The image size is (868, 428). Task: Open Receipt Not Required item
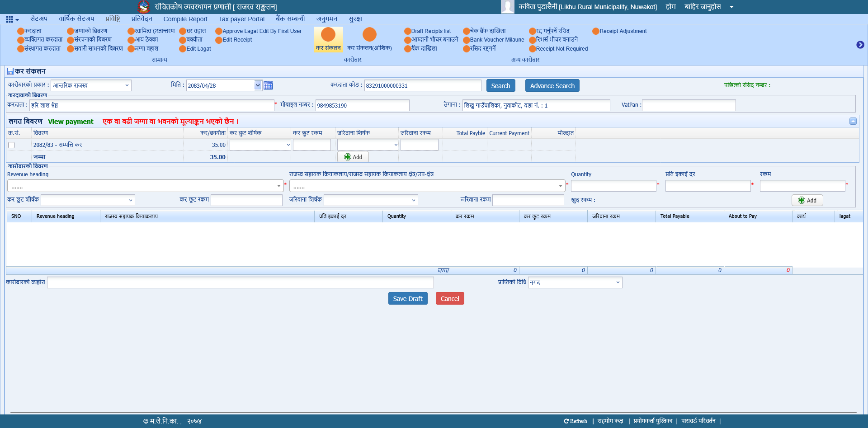(x=559, y=48)
